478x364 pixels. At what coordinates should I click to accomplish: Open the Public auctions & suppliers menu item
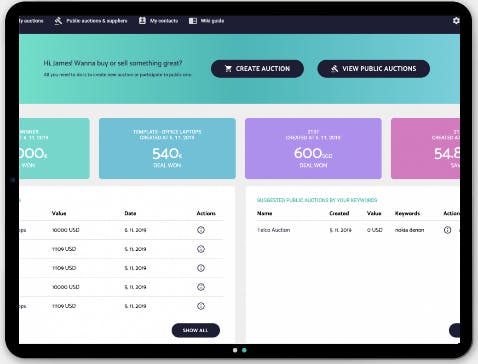point(97,21)
